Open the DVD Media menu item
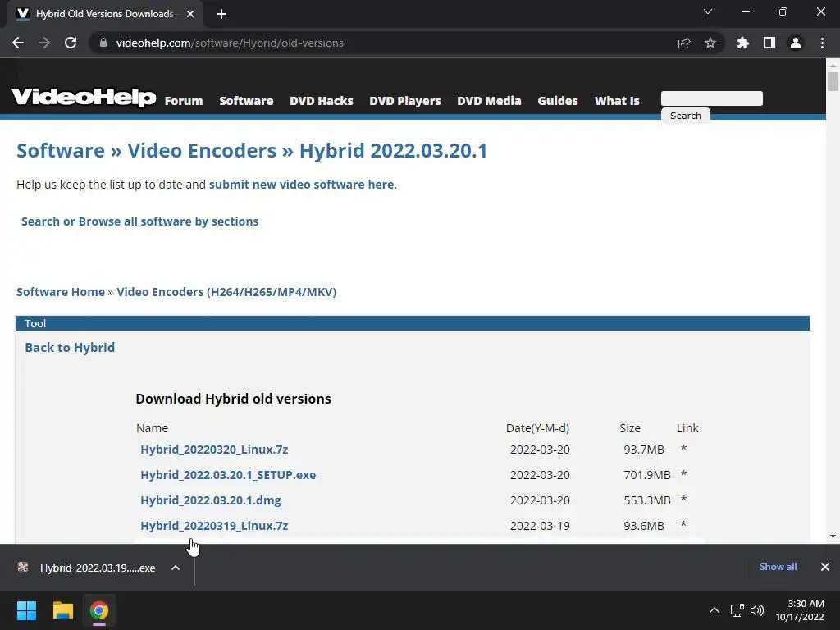Screen dimensions: 840x630 (x=489, y=101)
